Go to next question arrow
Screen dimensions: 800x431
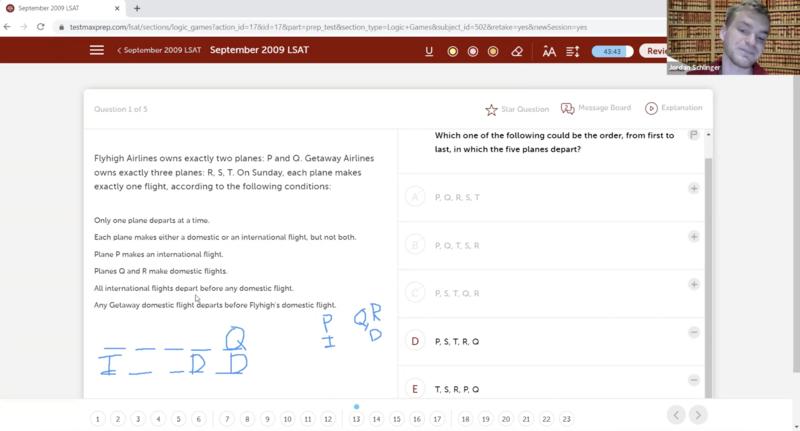tap(698, 415)
